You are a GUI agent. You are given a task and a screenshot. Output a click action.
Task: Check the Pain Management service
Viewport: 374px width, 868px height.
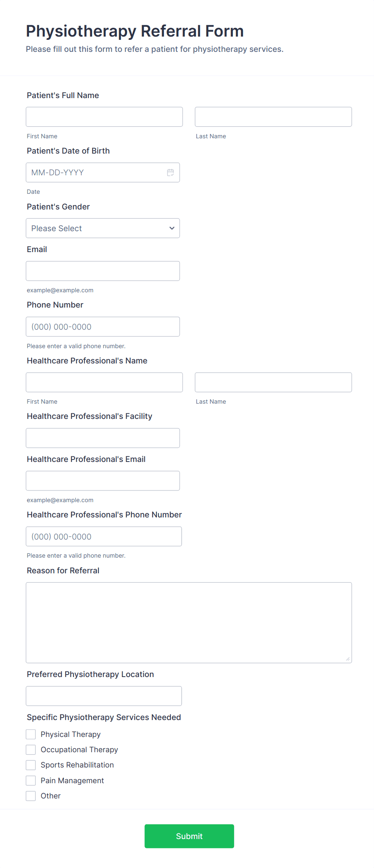pyautogui.click(x=31, y=780)
